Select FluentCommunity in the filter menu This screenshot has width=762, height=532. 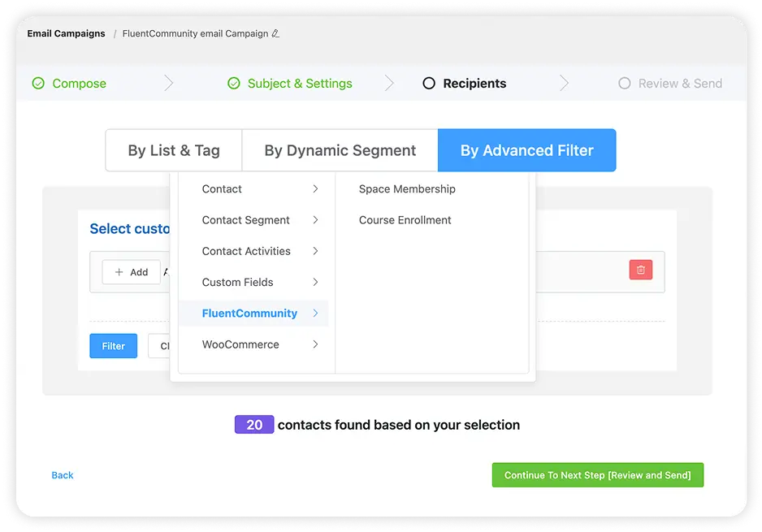click(253, 314)
